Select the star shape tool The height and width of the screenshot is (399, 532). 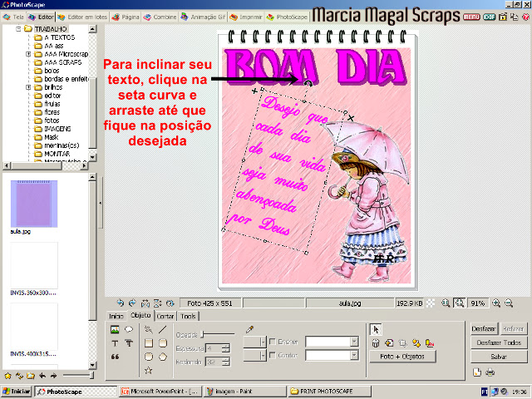[149, 370]
